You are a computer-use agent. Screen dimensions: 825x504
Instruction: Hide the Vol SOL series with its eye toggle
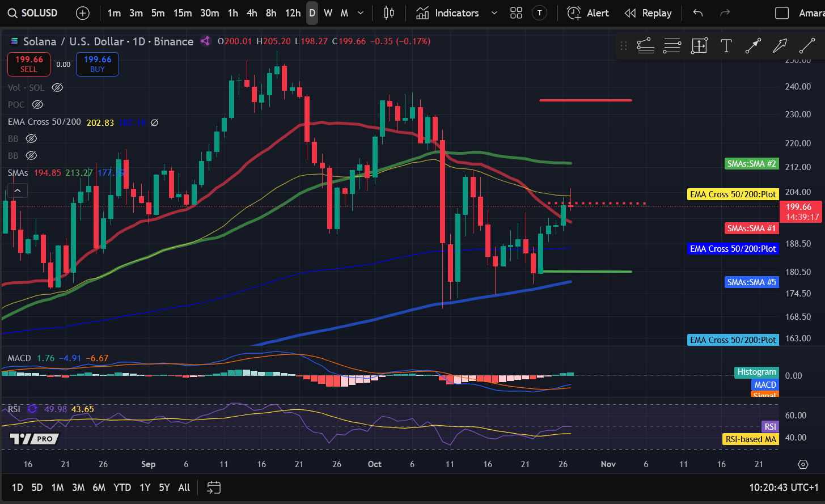click(57, 87)
